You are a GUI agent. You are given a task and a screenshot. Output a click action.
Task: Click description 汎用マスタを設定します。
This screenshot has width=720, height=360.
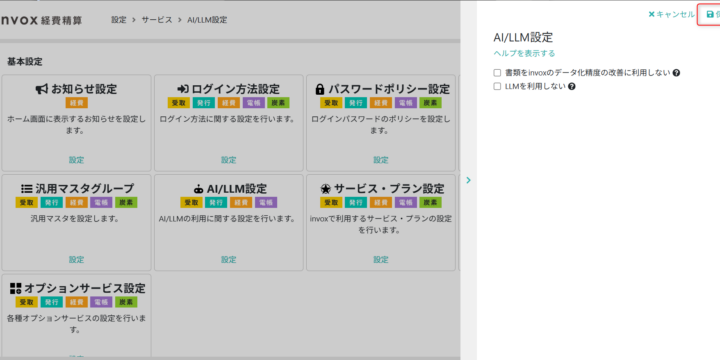pos(75,219)
